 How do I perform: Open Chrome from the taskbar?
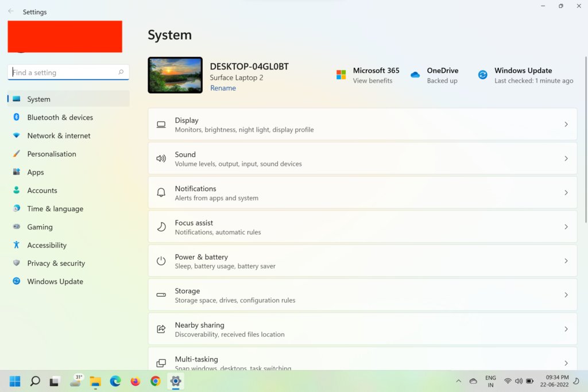(155, 381)
